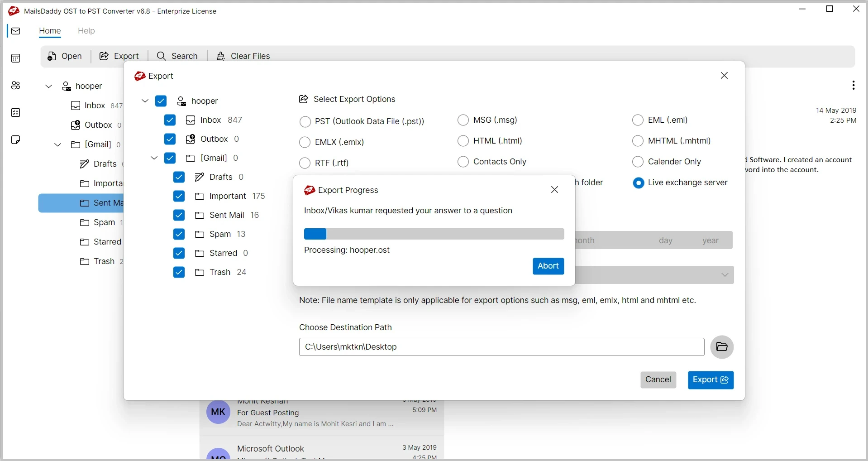The image size is (868, 461).
Task: Open the contacts sidebar icon
Action: 16,86
